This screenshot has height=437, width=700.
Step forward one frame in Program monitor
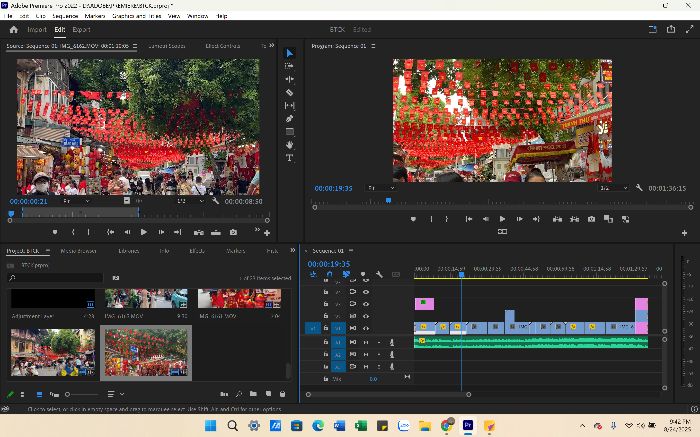[x=519, y=219]
